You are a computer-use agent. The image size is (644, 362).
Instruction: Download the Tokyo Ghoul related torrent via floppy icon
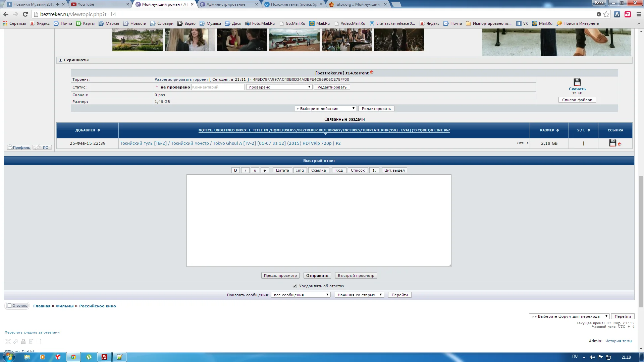612,143
